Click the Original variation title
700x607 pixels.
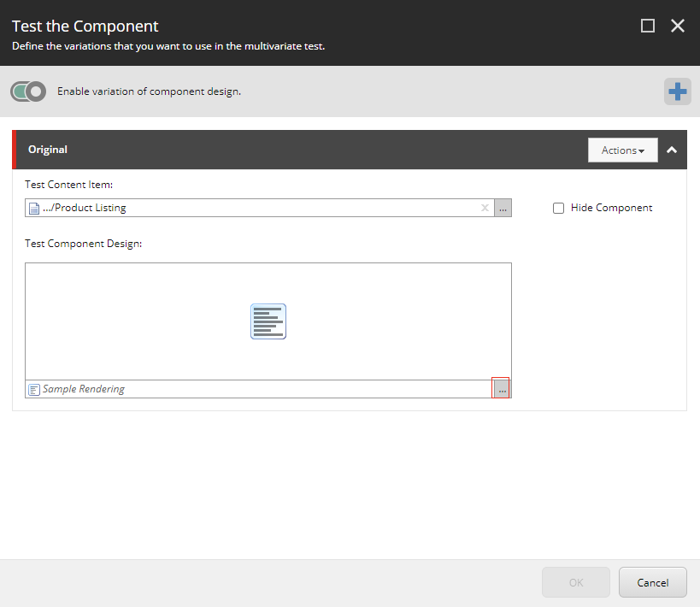point(48,150)
